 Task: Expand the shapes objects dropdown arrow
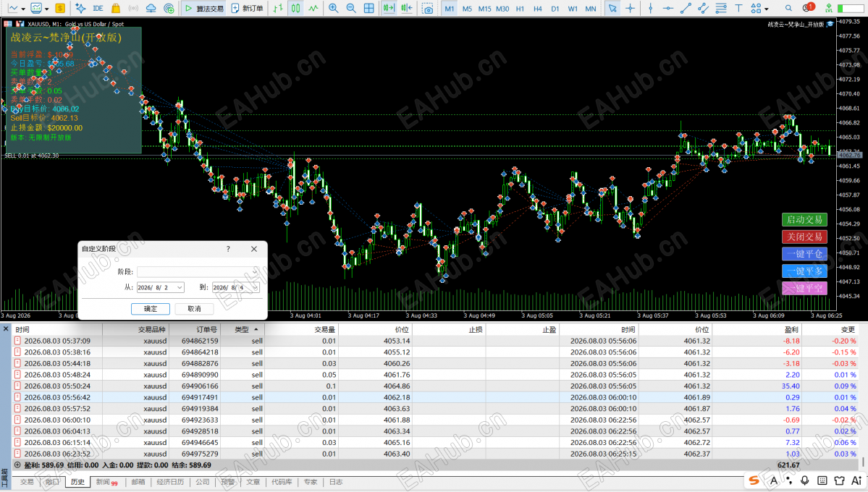[766, 9]
